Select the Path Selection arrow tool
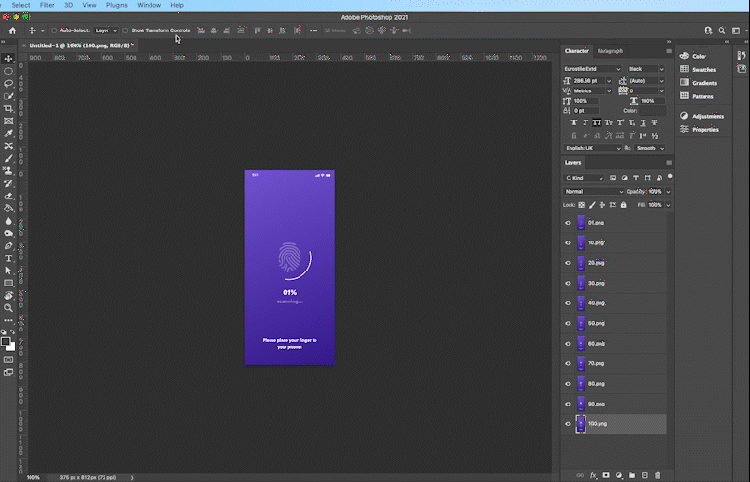Screen dimensions: 750x482 (x=8, y=271)
